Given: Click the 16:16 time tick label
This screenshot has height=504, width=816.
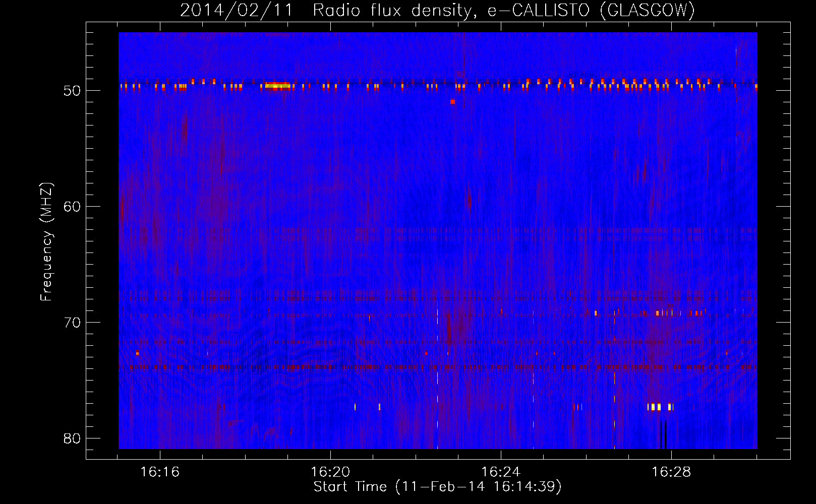Looking at the screenshot, I should pyautogui.click(x=160, y=472).
